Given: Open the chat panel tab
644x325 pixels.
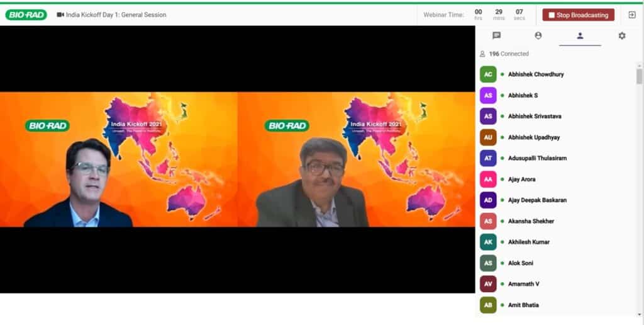Looking at the screenshot, I should click(496, 36).
